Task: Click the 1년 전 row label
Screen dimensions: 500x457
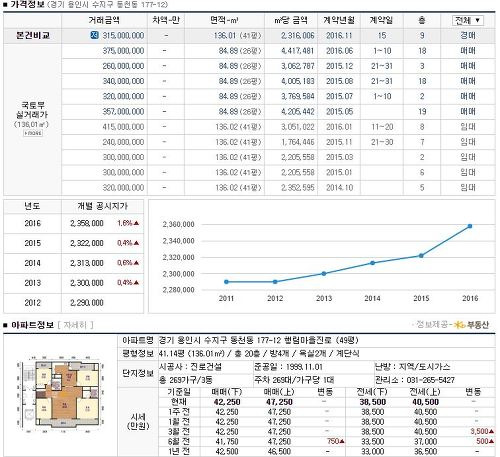Action: pos(179,452)
